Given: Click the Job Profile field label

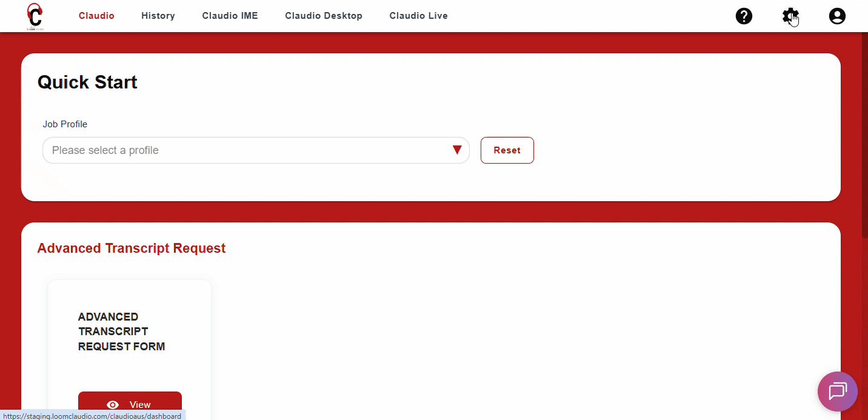Looking at the screenshot, I should 65,124.
